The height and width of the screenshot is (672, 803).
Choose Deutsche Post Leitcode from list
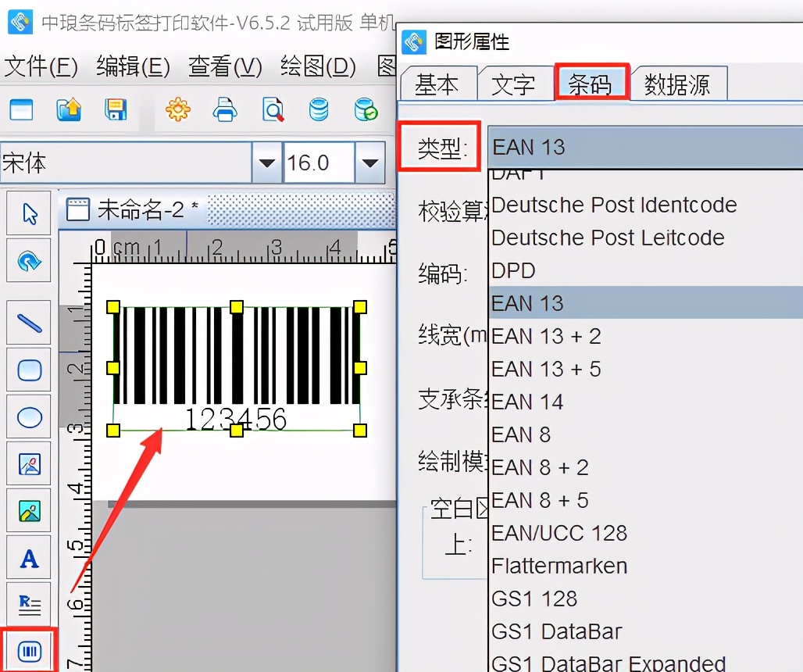[646, 238]
